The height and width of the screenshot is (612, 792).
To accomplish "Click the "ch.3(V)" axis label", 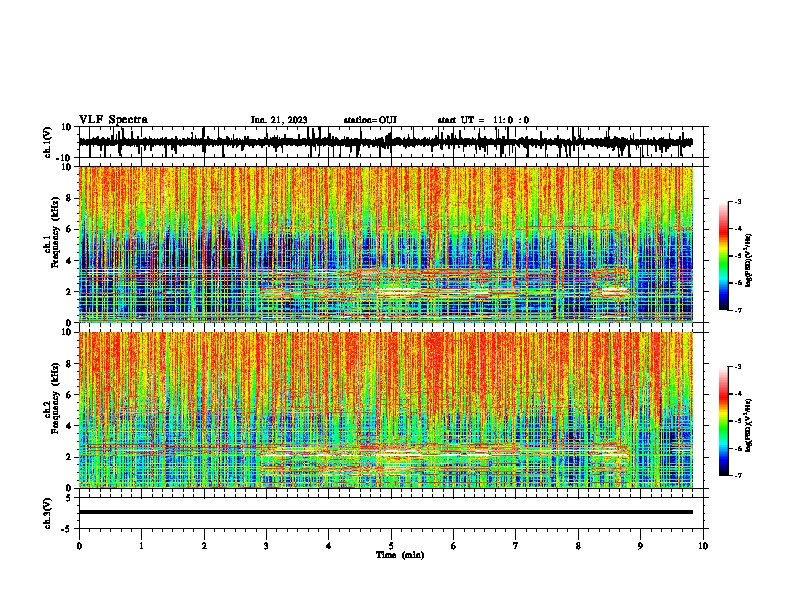I will [48, 513].
